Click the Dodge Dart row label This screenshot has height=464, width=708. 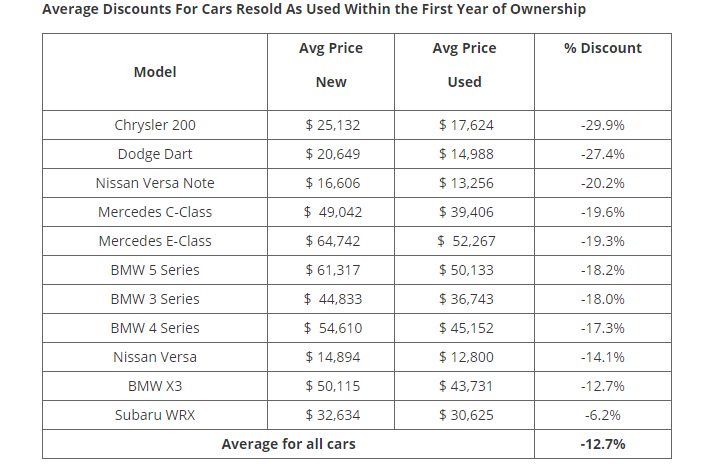coord(155,154)
